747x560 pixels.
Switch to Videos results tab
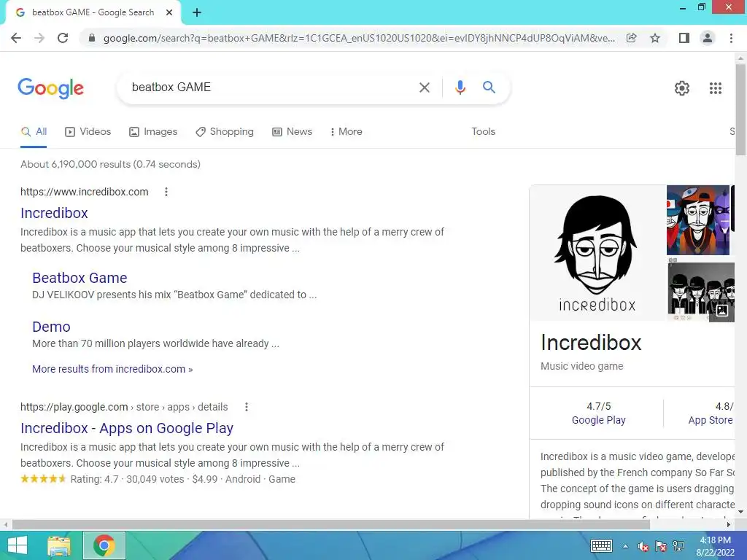click(x=88, y=132)
